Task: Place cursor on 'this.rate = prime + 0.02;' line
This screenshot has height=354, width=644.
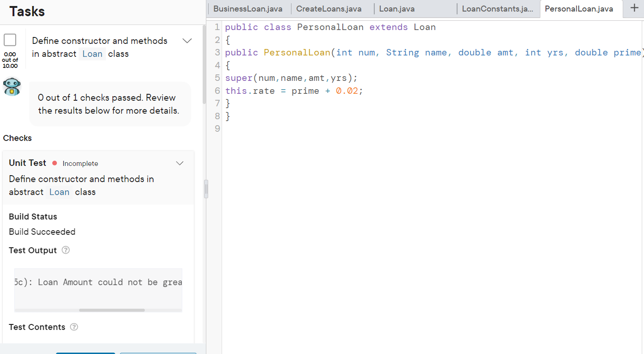Action: 294,91
